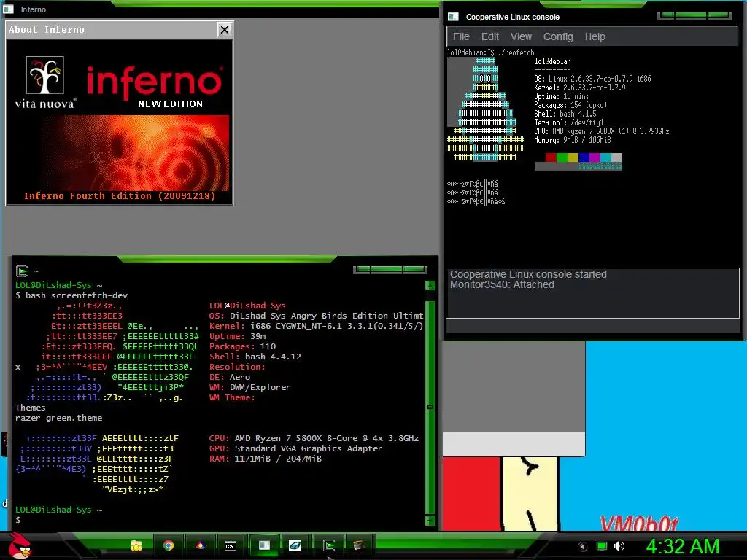Click the colorful triangle app icon in taskbar
Screen dimensions: 747x560
coord(200,545)
